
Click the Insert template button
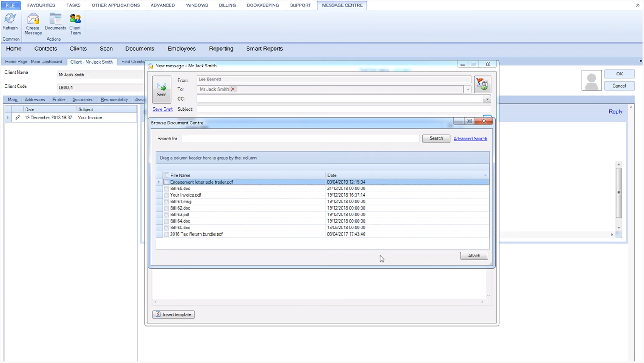(173, 314)
